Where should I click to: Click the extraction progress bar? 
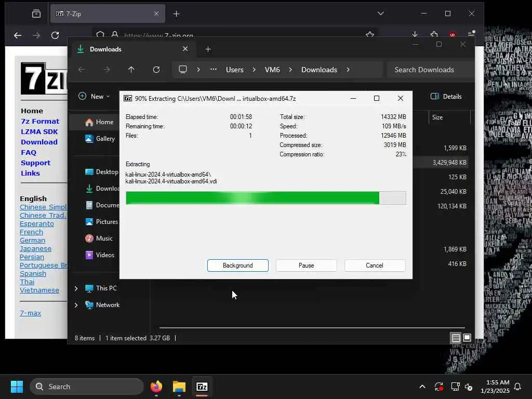click(265, 198)
